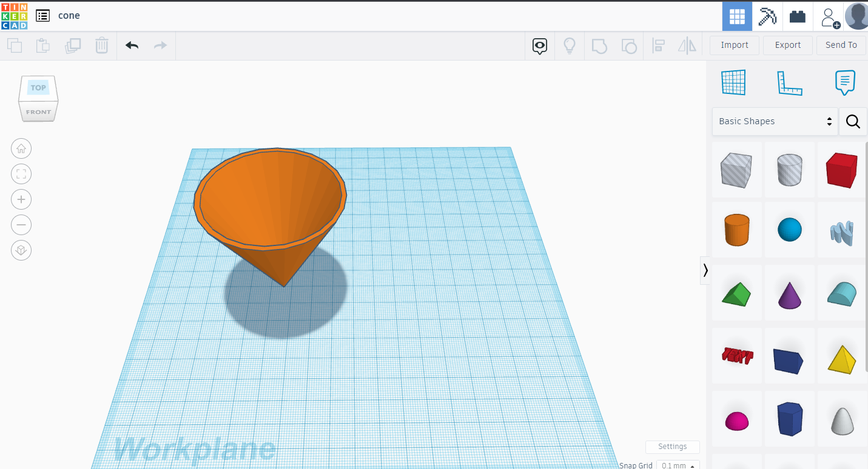Click the Fit all in view button

21,174
